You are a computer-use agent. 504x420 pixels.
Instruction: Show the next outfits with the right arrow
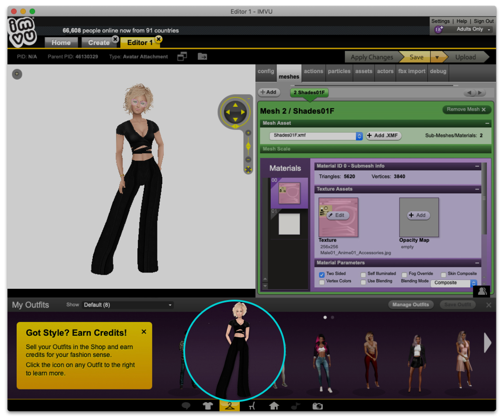coord(487,343)
